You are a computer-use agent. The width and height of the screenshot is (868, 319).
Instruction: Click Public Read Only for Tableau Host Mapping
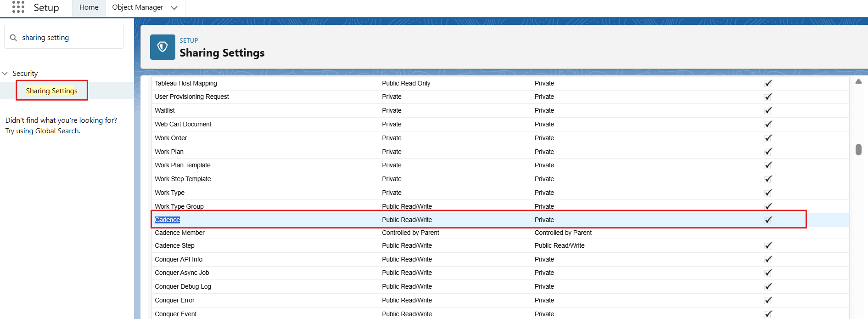pyautogui.click(x=406, y=83)
